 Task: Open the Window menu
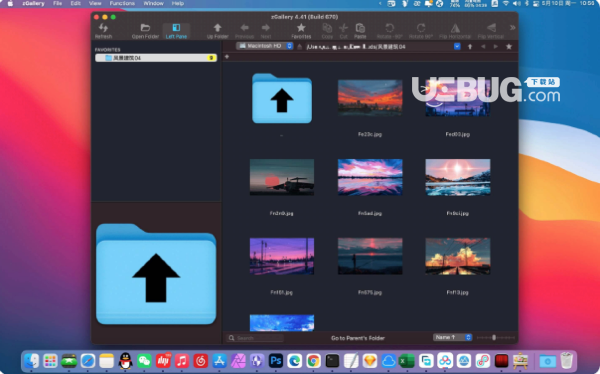click(153, 3)
